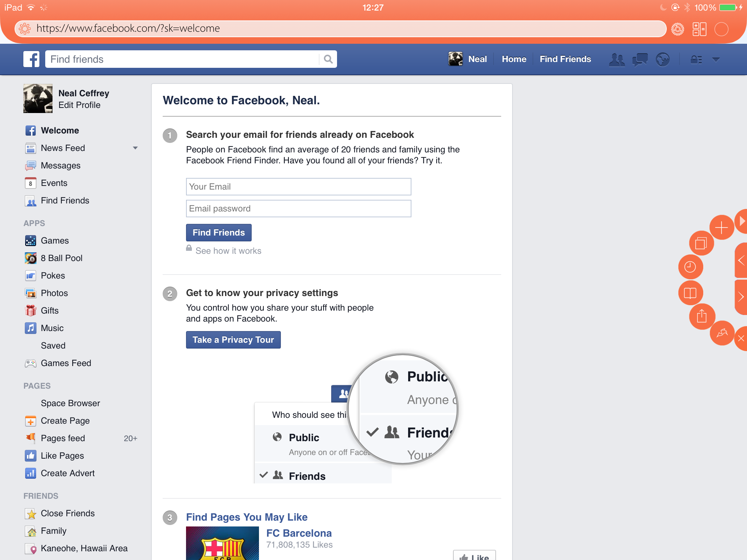Select Welcome in left sidebar
Viewport: 747px width, 560px height.
click(x=60, y=131)
